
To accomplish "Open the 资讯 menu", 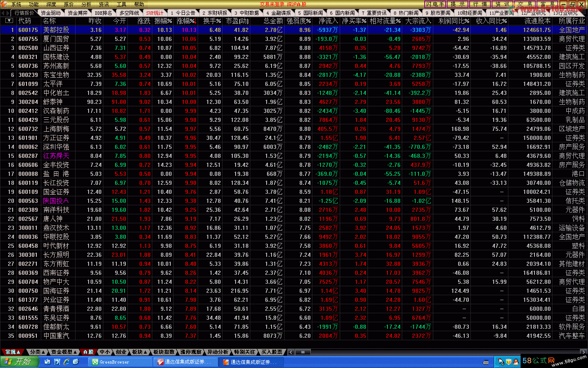I will point(104,4).
